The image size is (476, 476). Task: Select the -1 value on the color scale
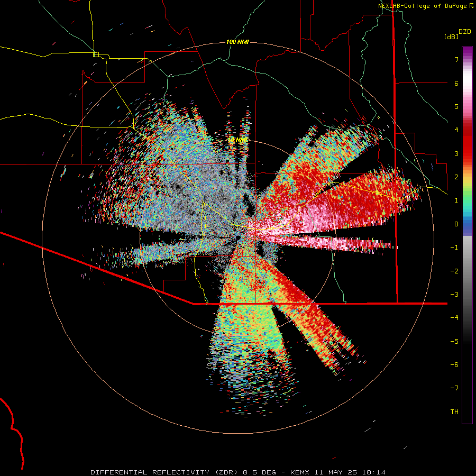point(454,248)
